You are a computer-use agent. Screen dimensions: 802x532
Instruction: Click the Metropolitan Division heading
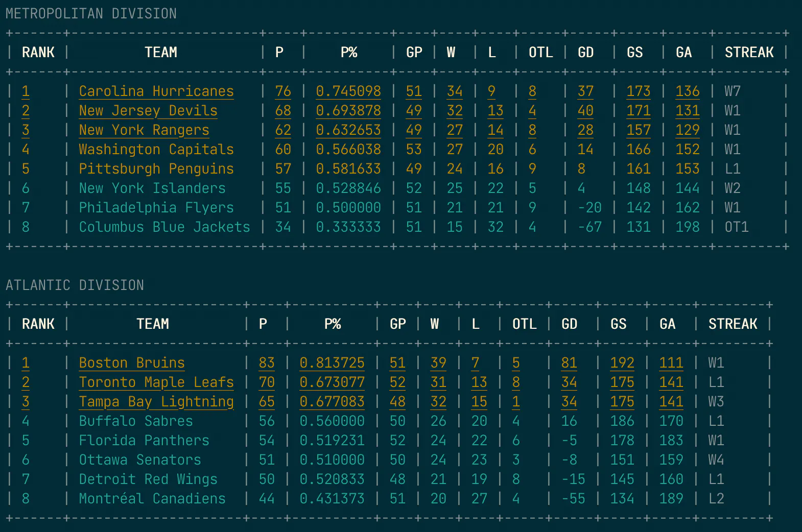coord(91,14)
